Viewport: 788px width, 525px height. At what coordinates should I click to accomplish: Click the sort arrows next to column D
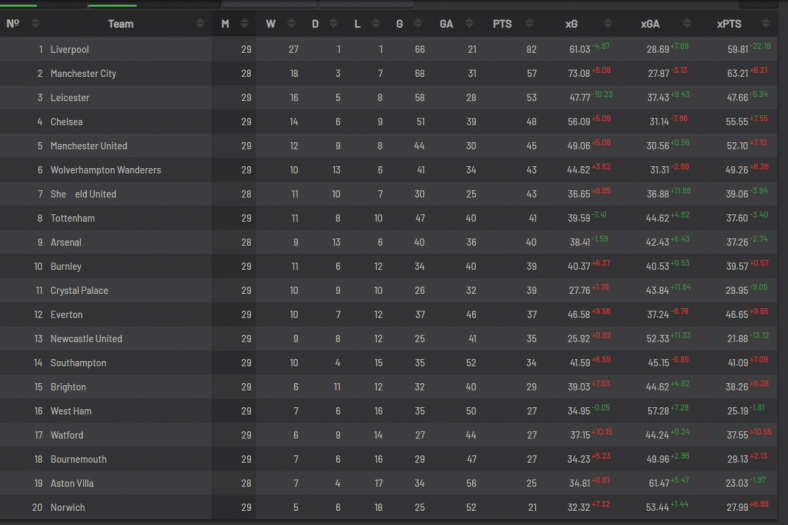coord(334,24)
